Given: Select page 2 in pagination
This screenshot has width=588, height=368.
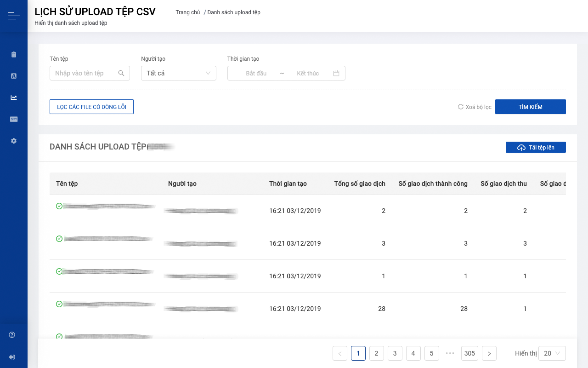Looking at the screenshot, I should (377, 353).
